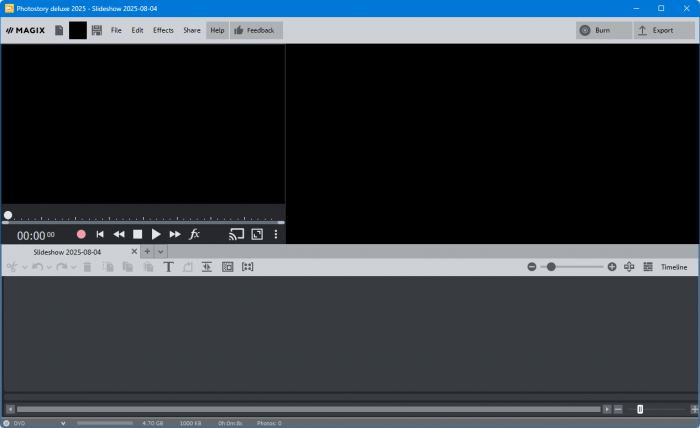Open the DVD disc type dropdown
This screenshot has height=428, width=700.
(64, 423)
